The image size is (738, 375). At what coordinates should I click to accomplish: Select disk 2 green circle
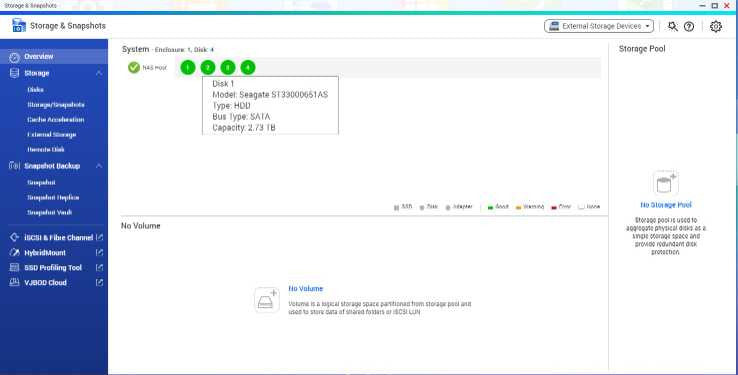[x=208, y=68]
